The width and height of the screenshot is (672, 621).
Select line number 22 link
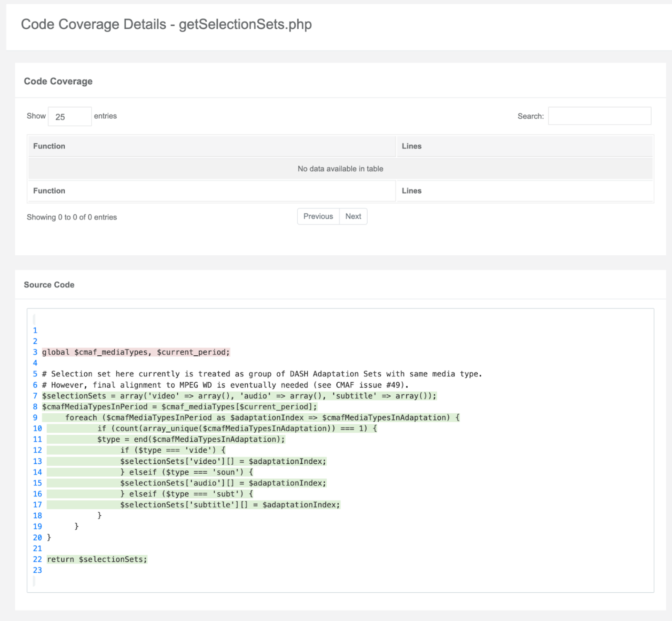pos(37,559)
